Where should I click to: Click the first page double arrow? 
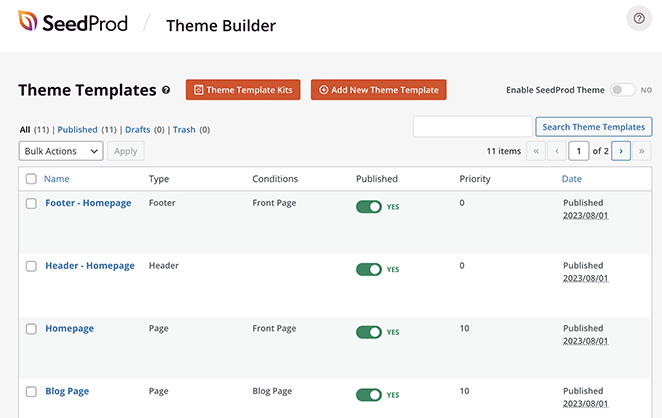535,151
